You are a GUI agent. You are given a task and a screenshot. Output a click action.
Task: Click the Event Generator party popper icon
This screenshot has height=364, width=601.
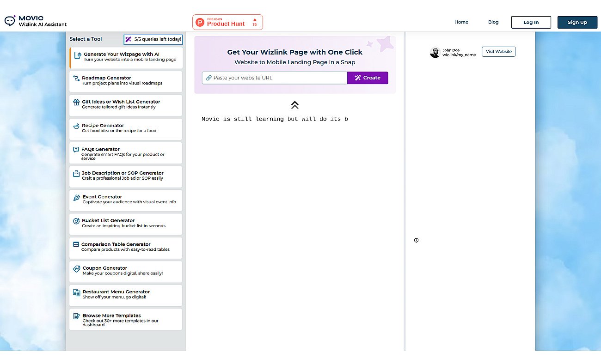coord(77,197)
